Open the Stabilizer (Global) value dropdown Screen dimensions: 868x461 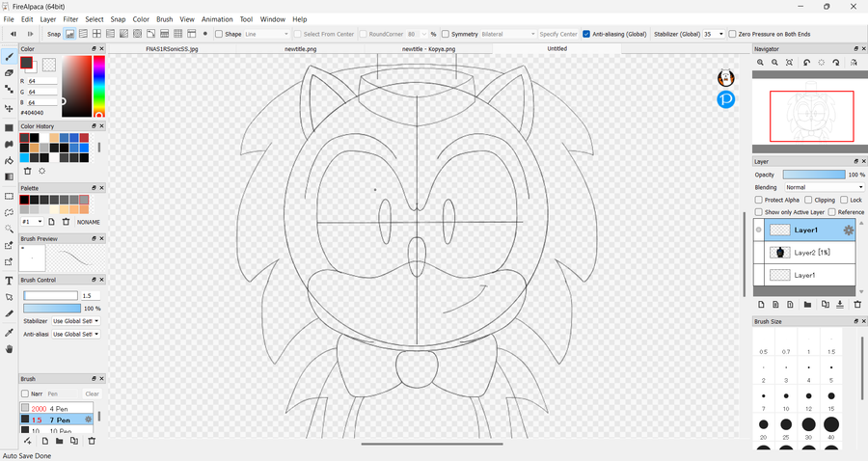(x=714, y=34)
